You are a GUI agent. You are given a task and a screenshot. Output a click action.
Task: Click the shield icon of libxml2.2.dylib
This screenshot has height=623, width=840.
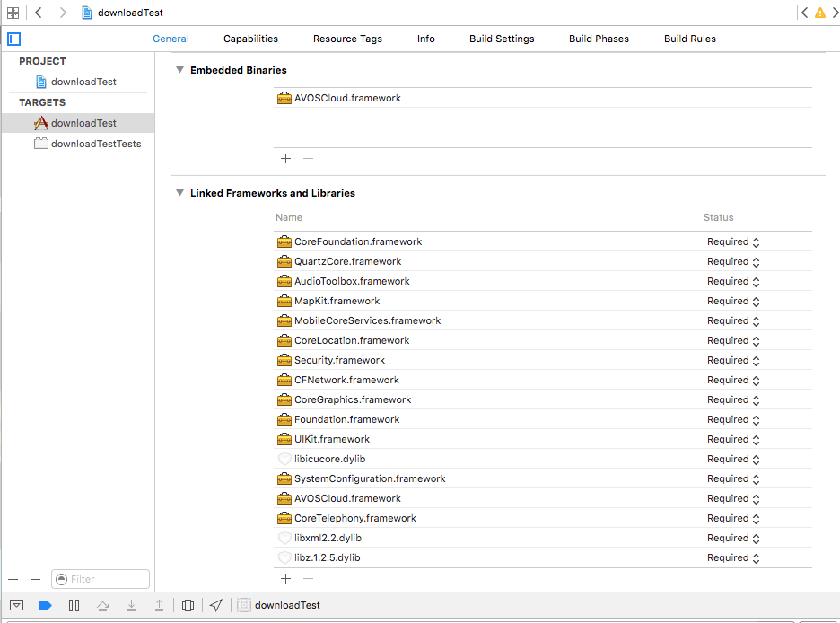tap(284, 538)
